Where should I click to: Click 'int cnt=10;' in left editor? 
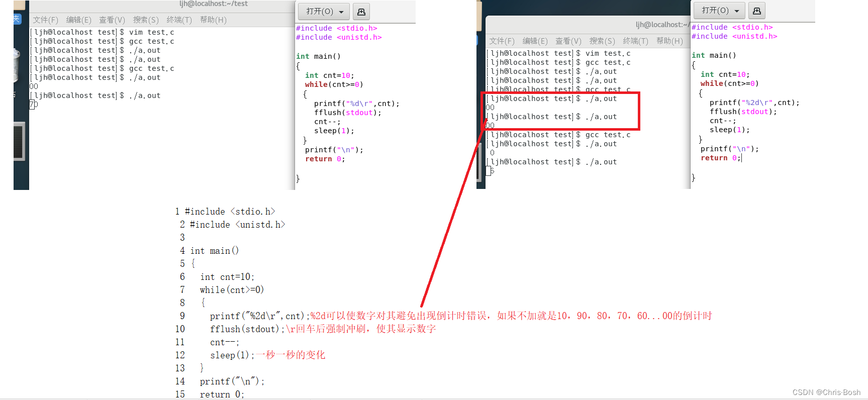tap(330, 75)
